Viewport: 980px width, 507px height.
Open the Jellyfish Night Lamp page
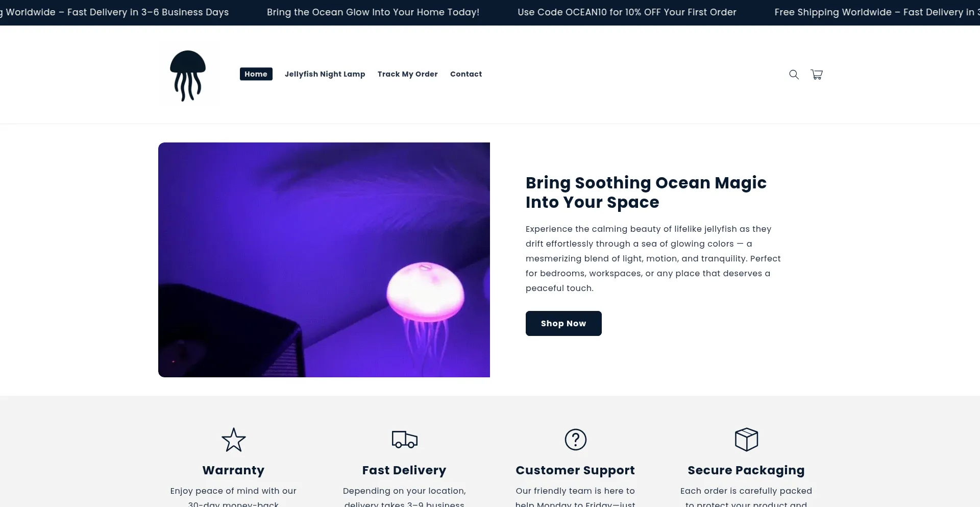pos(325,74)
